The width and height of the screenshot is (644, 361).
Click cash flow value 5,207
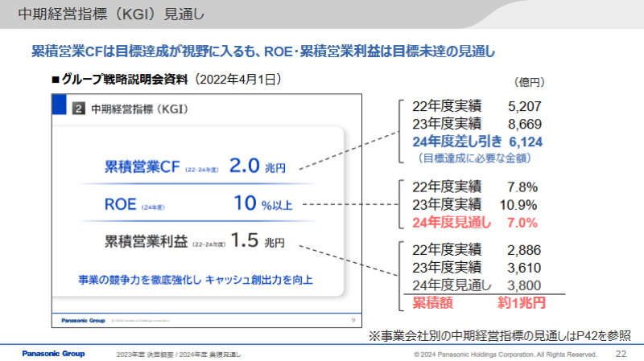[525, 106]
